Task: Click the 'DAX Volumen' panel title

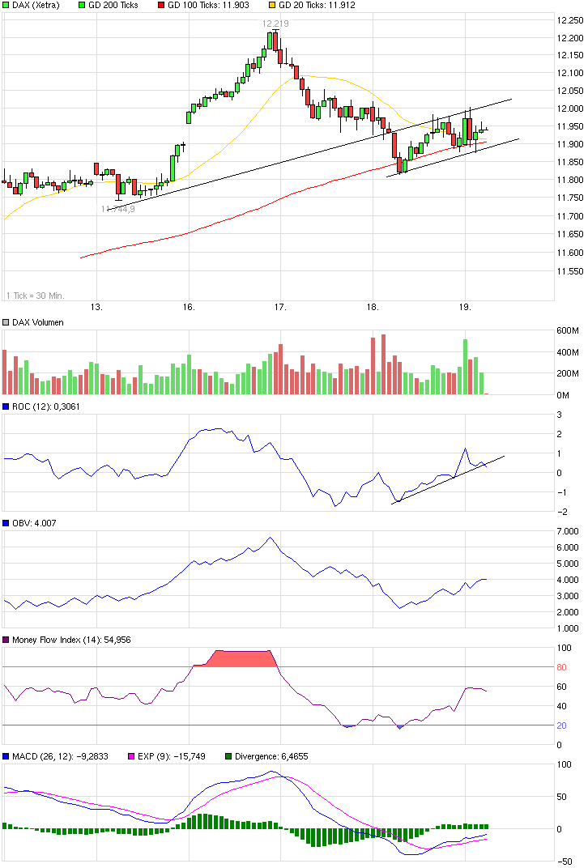Action: [37, 322]
